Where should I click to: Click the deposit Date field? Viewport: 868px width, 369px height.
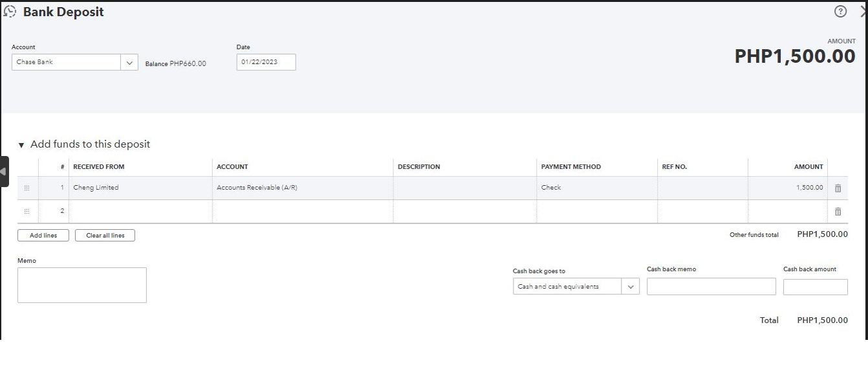(266, 62)
